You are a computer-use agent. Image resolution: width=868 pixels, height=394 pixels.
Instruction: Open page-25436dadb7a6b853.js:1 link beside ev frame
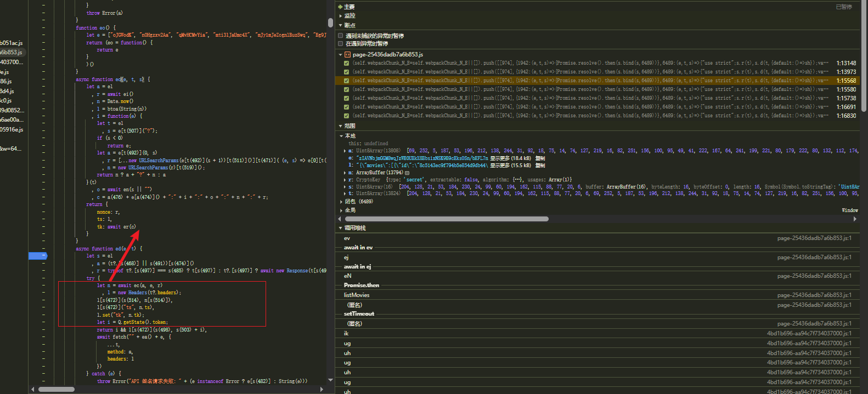click(x=814, y=238)
